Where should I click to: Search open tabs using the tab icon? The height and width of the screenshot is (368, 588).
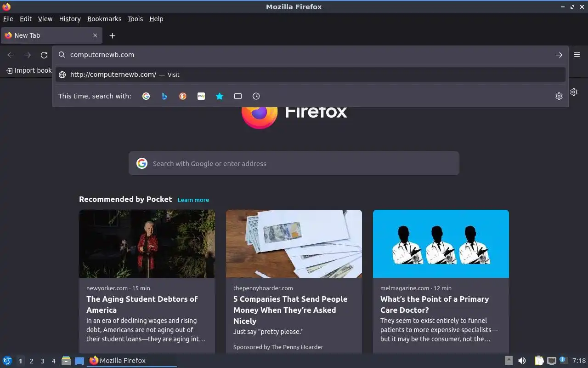(x=238, y=96)
